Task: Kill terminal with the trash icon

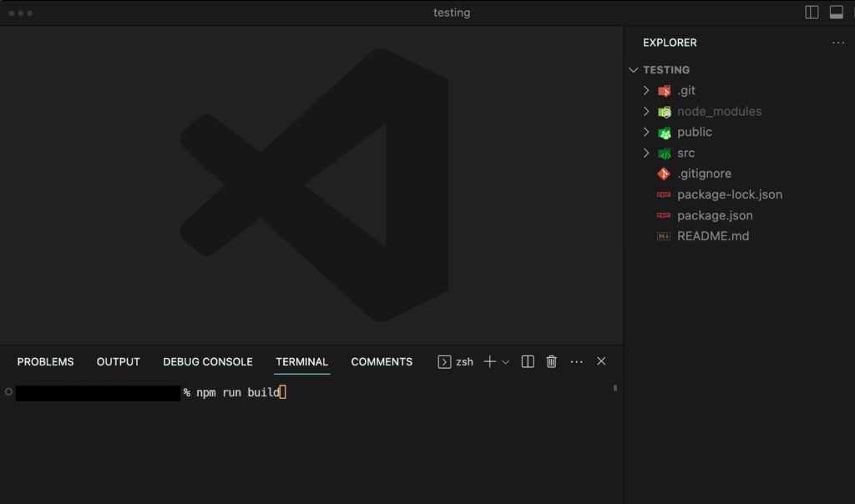Action: [551, 361]
